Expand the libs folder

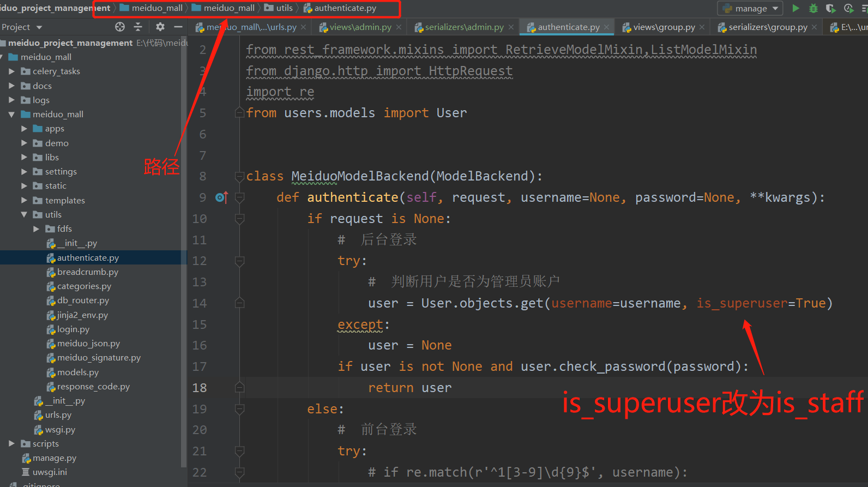tap(24, 157)
